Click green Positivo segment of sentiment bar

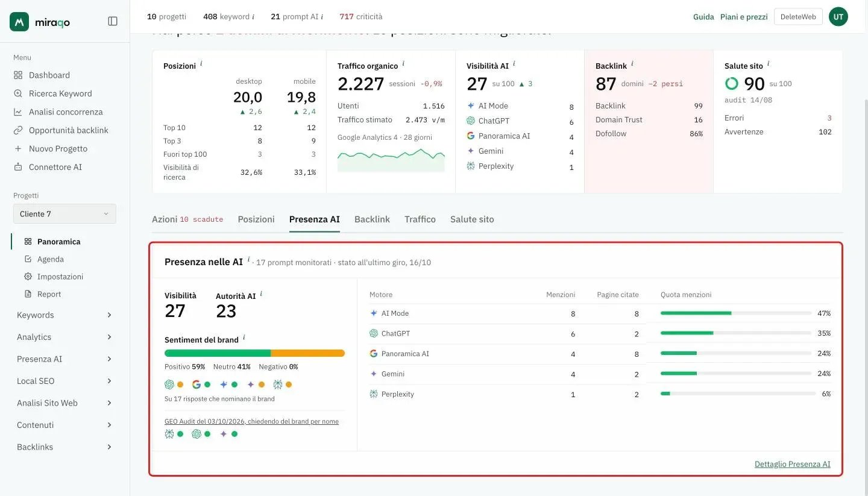[x=218, y=353]
